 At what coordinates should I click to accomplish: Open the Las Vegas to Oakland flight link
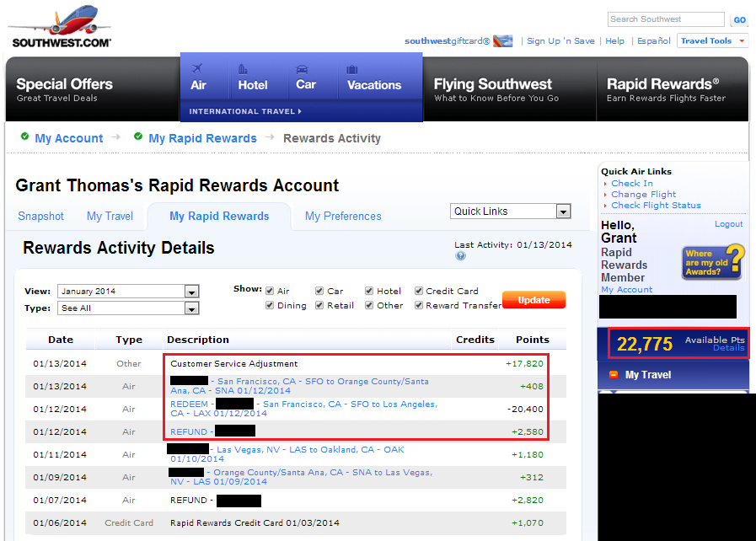coord(287,453)
